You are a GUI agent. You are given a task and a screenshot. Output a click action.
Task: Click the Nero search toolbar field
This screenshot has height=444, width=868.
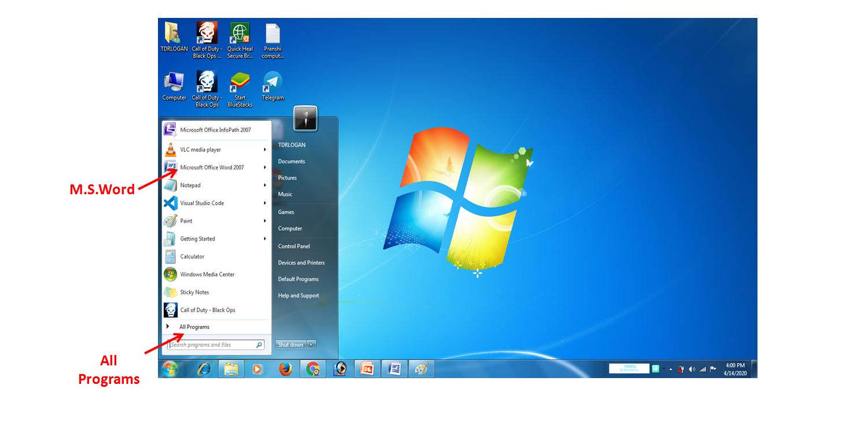(629, 369)
